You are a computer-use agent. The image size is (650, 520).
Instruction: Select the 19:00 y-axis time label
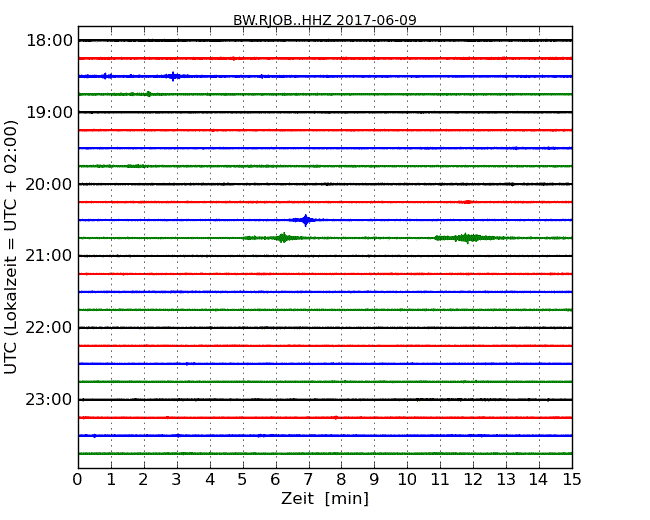point(49,112)
